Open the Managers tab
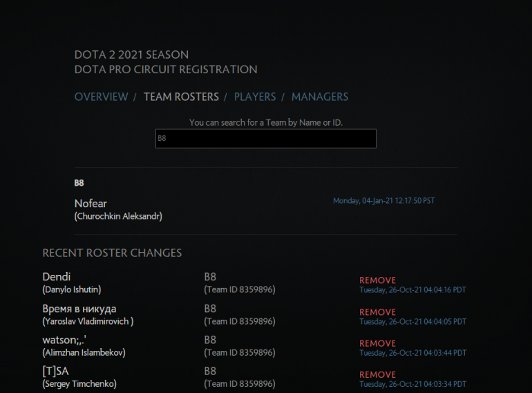The width and height of the screenshot is (532, 393). click(x=319, y=97)
